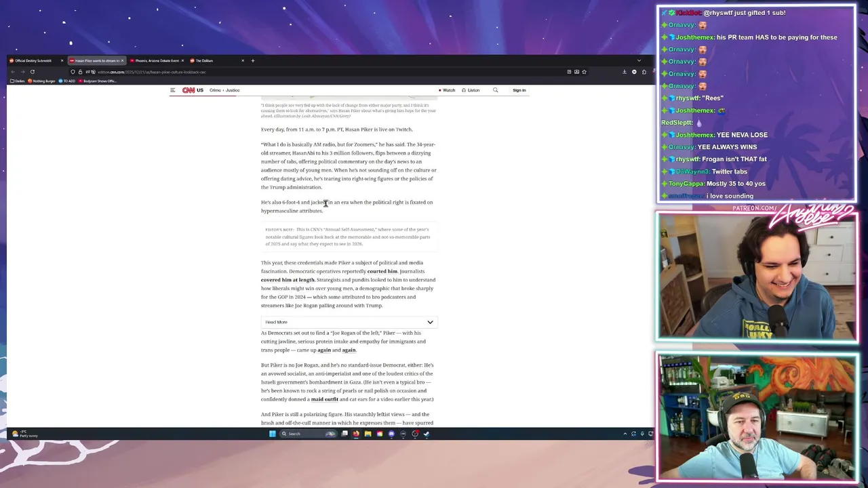Expand the Read More section
This screenshot has width=868, height=488.
pos(349,322)
